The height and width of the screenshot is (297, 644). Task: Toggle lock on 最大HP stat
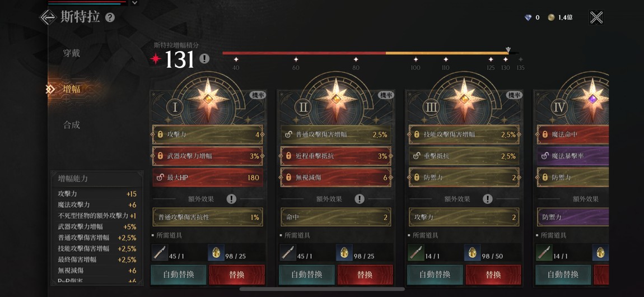(x=160, y=178)
